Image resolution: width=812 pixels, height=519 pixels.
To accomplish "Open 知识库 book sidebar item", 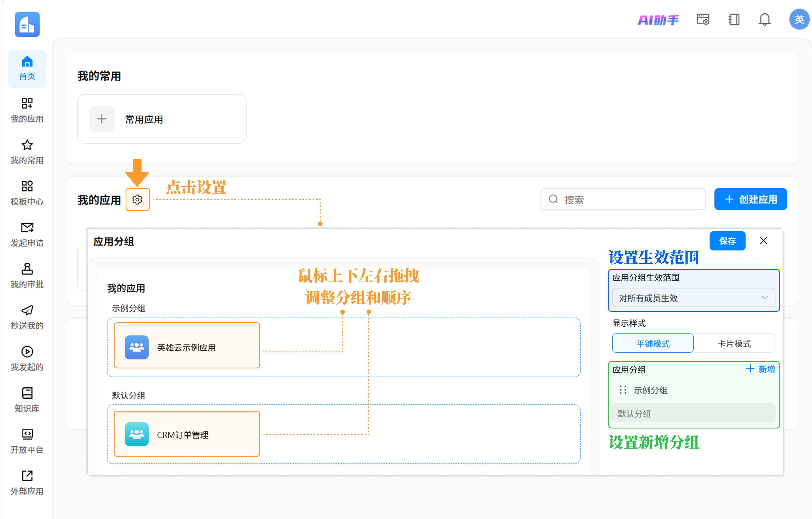I will (27, 400).
